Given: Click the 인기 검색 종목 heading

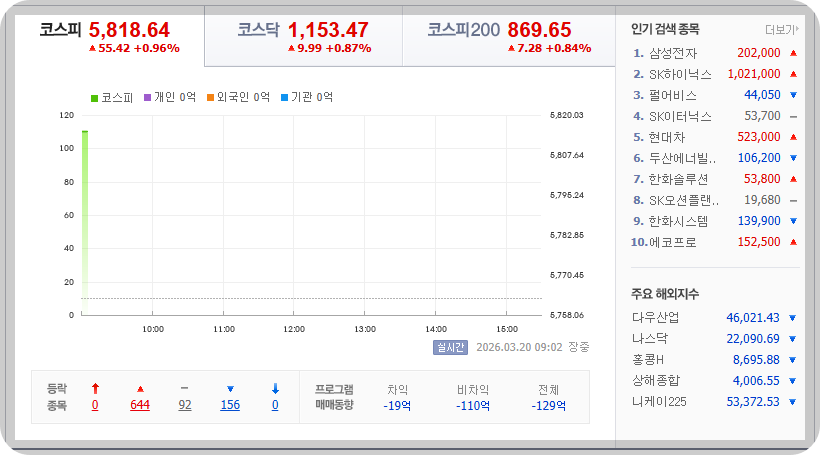Looking at the screenshot, I should tap(665, 29).
